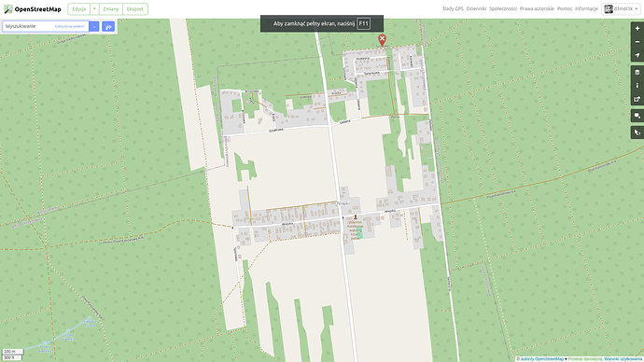Image resolution: width=644 pixels, height=362 pixels.
Task: Open the map layers panel
Action: (637, 72)
